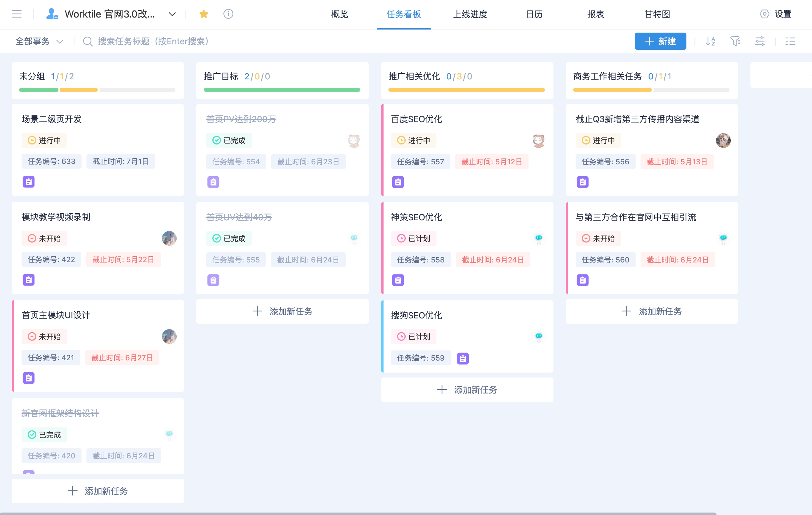Switch to list view icon
The image size is (812, 515).
[790, 41]
